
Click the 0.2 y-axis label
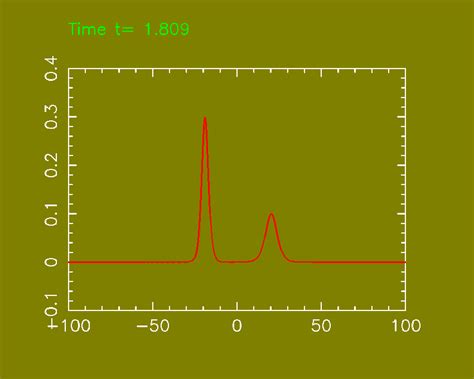(x=51, y=165)
